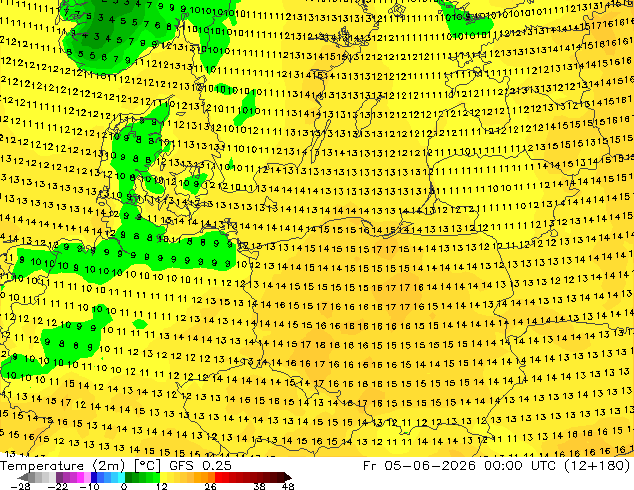Click the "Fr 05-06-2026" forecast date
This screenshot has width=634, height=490.
click(419, 466)
